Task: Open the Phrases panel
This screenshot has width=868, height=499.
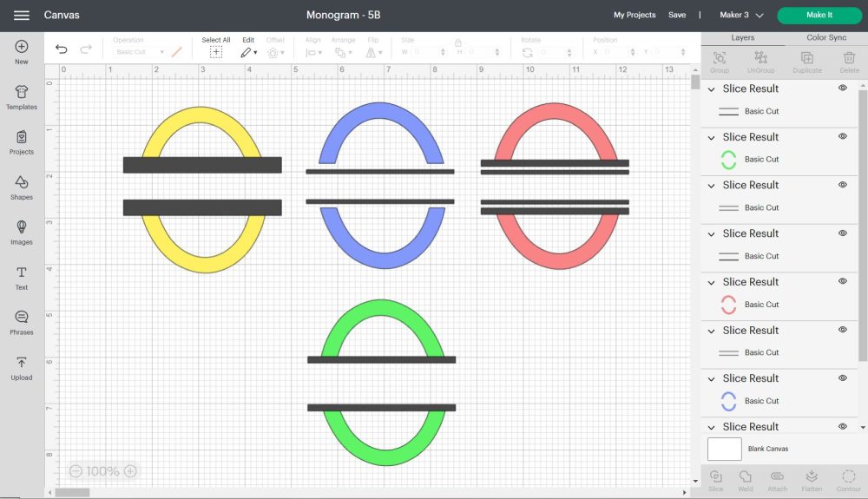Action: [22, 322]
